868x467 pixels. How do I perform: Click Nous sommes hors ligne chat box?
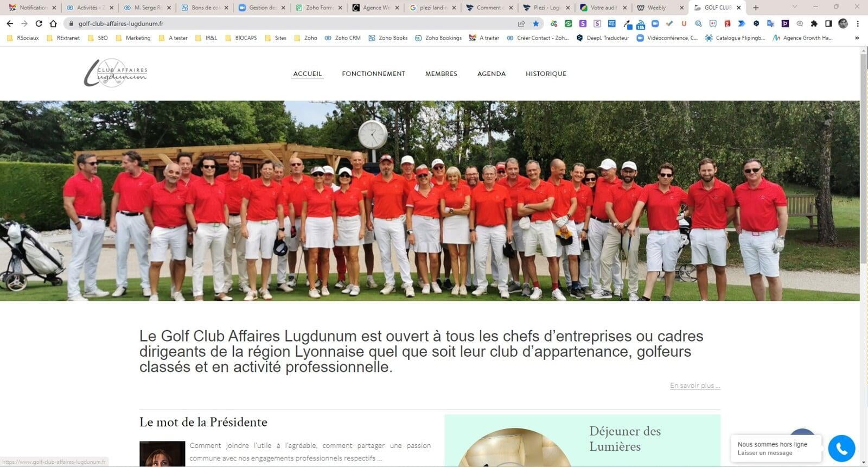[776, 448]
